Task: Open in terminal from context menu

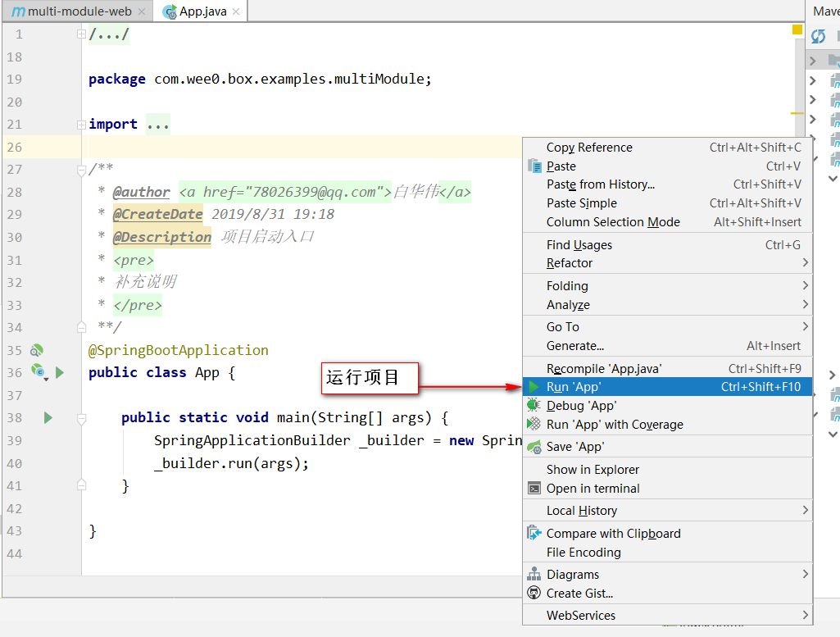Action: point(593,489)
